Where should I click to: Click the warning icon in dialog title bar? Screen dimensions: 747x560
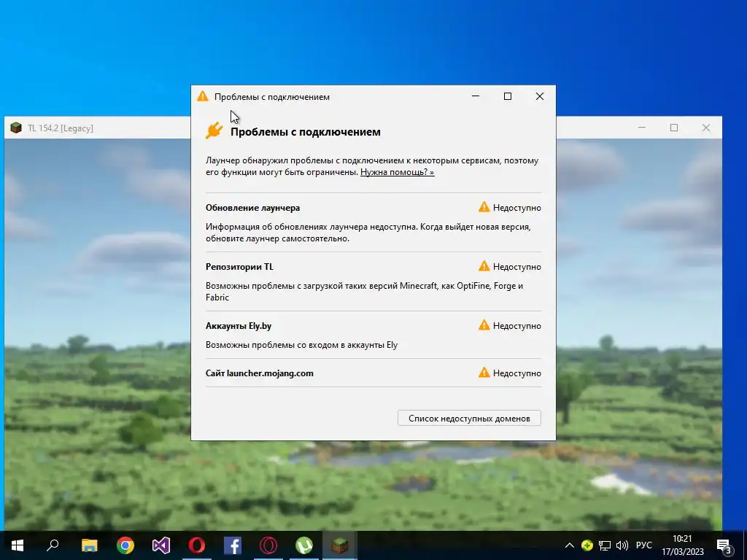coord(203,96)
